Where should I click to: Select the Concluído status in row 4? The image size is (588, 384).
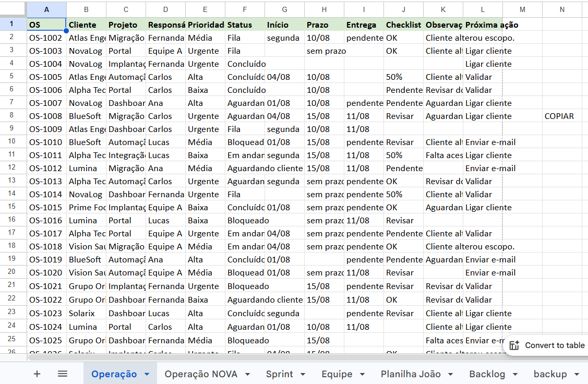tap(245, 64)
